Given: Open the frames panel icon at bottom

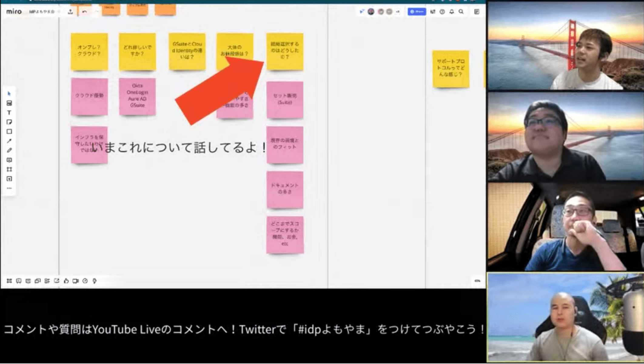Looking at the screenshot, I should 9,281.
